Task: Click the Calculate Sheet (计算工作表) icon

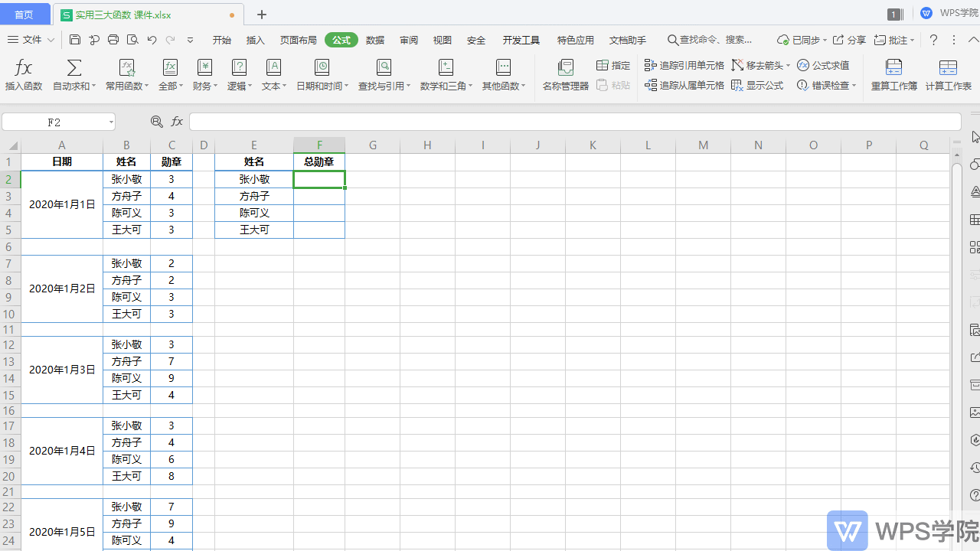Action: 948,75
